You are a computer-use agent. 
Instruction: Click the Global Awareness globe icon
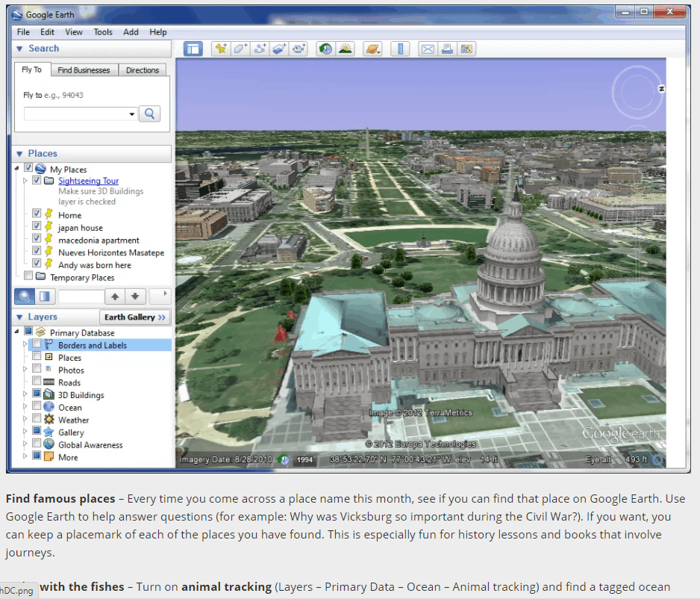click(49, 444)
